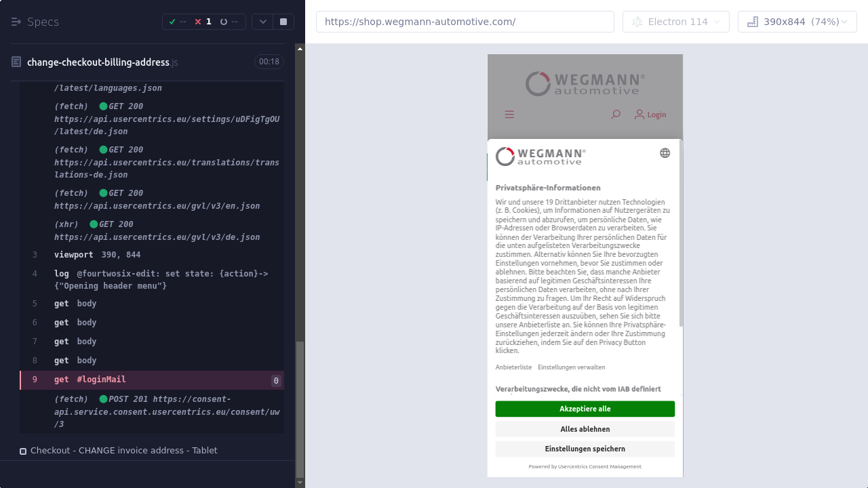Expand the 390x844 viewport dropdown
868x488 pixels.
point(797,22)
